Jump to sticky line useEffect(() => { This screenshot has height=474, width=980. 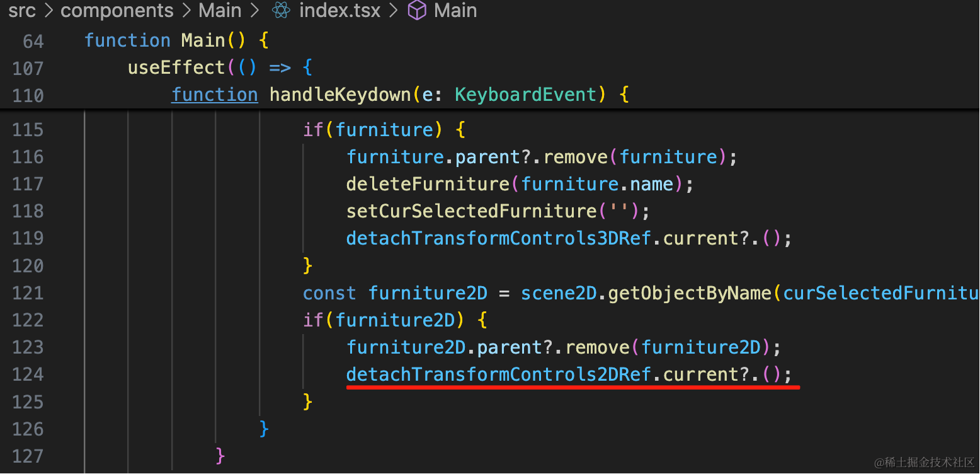(x=220, y=67)
